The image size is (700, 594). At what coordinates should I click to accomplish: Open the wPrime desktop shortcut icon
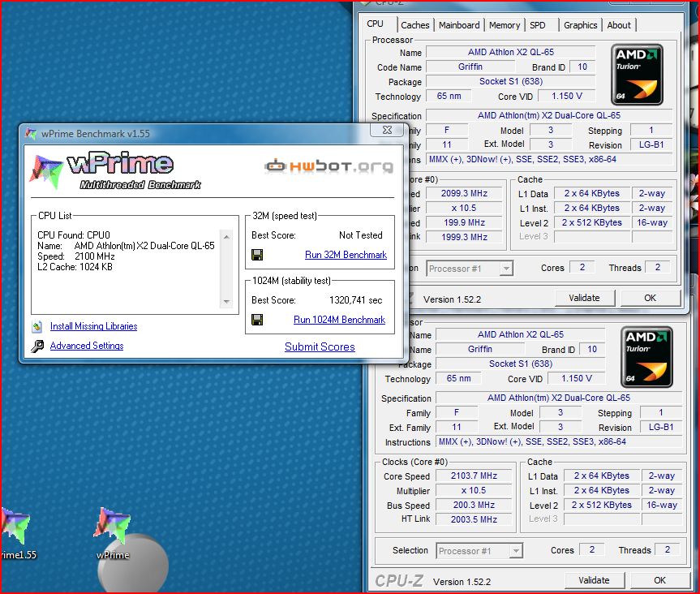coord(113,527)
